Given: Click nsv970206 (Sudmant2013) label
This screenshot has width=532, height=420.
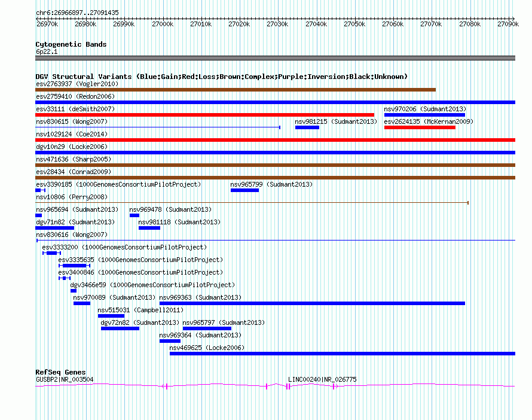Looking at the screenshot, I should [425, 109].
